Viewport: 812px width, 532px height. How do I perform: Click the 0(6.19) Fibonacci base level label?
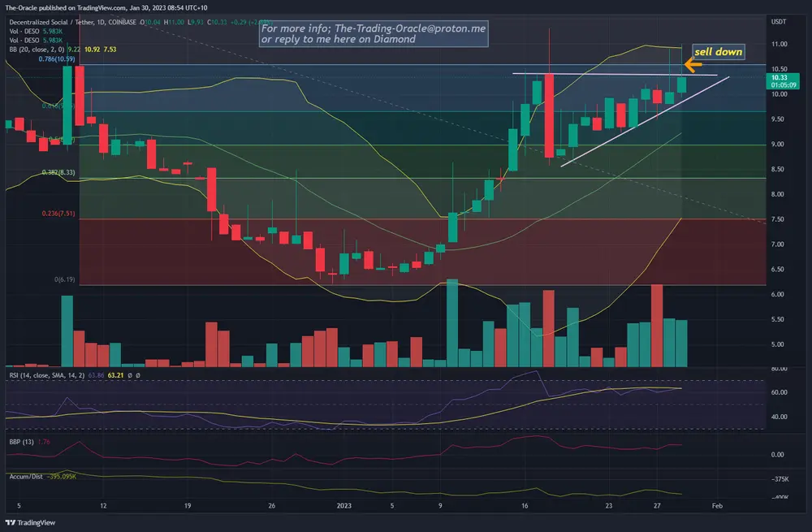click(65, 279)
